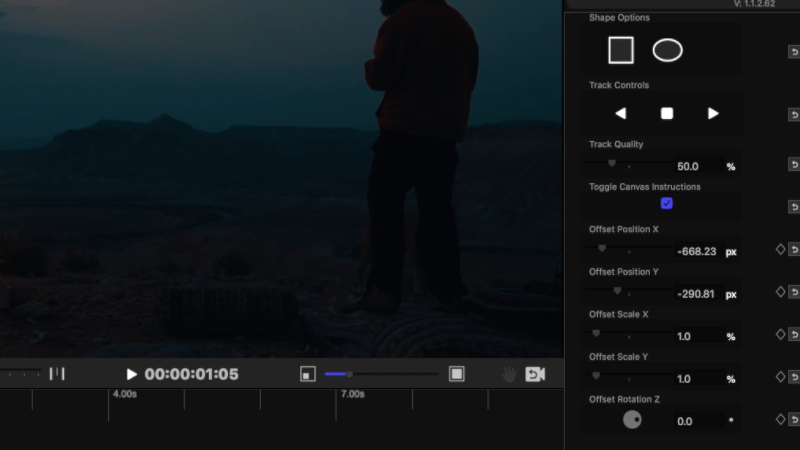Adjust the Track Quality slider
Viewport: 800px width, 450px height.
pos(629,163)
